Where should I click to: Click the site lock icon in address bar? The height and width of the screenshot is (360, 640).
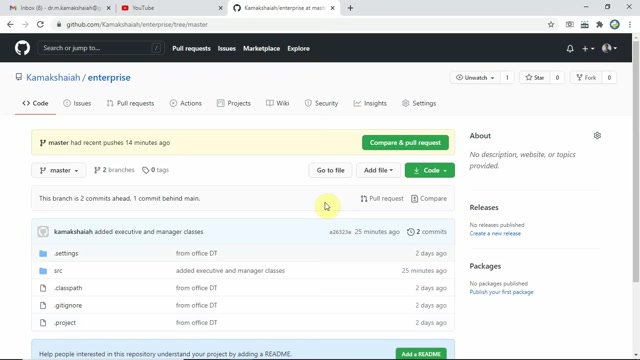pyautogui.click(x=59, y=24)
